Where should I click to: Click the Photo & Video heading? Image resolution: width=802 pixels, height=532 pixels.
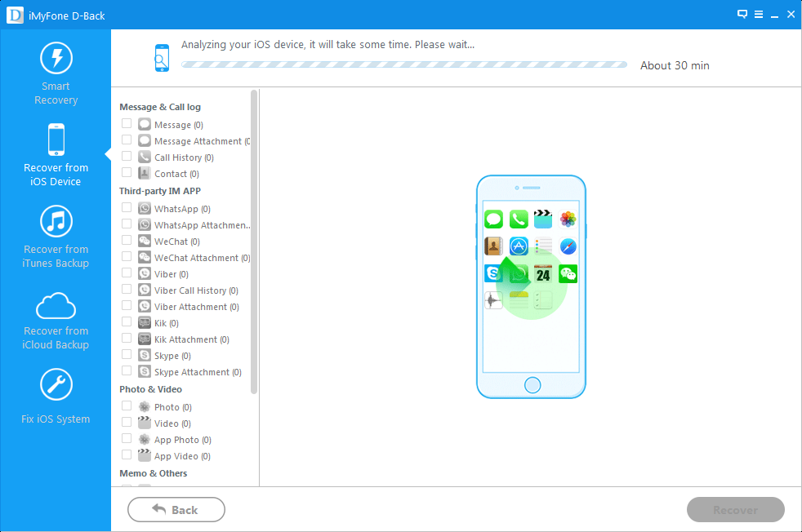(x=150, y=389)
